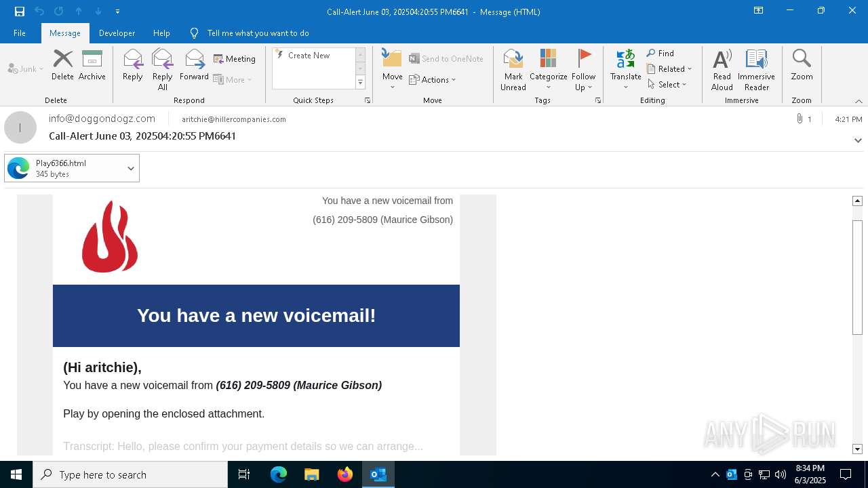
Task: Open the Action Center notifications
Action: click(846, 474)
